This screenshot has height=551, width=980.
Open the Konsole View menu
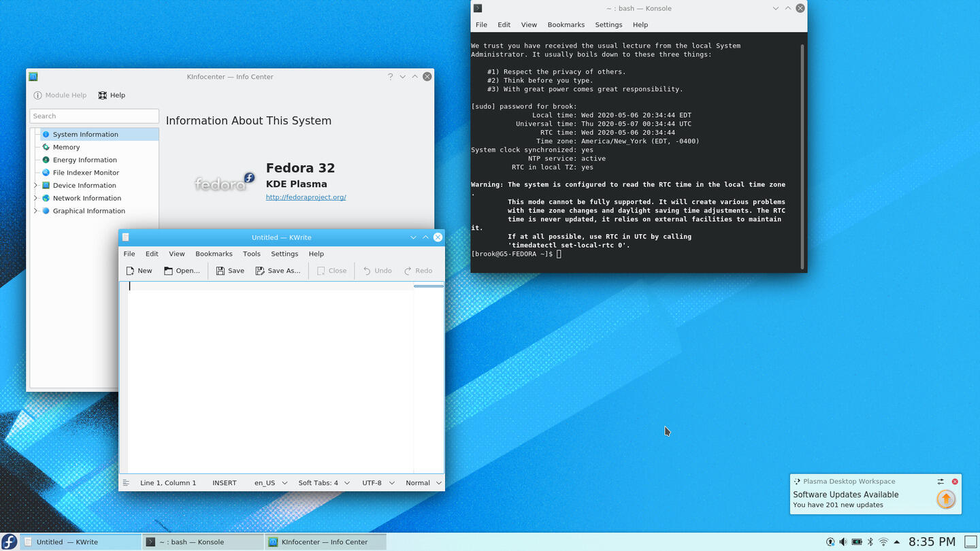[529, 24]
